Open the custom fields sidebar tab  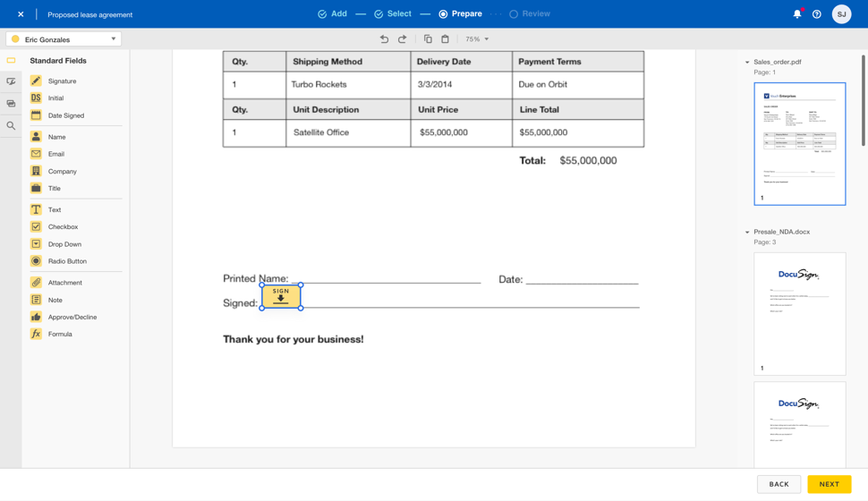11,81
